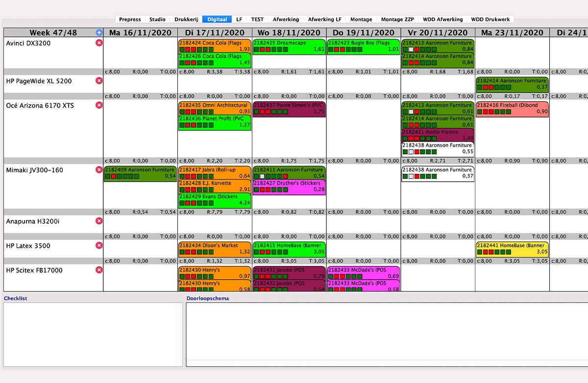Viewport: 588px width, 383px height.
Task: Switch to the Prepress tab
Action: coord(130,20)
